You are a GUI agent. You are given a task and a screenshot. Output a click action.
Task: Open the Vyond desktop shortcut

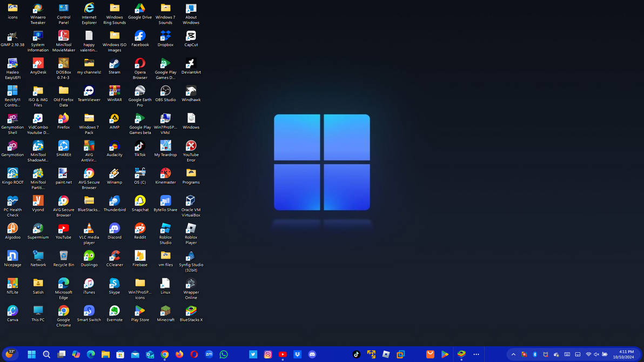38,204
